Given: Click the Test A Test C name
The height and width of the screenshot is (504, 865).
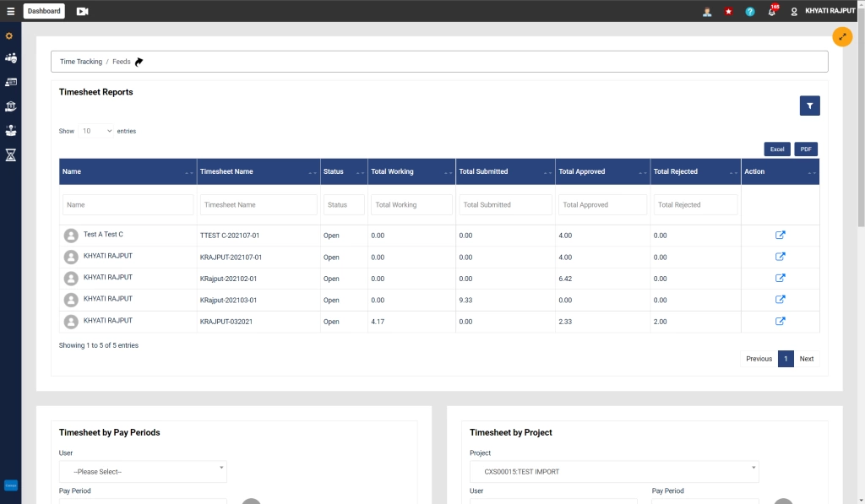Looking at the screenshot, I should 103,235.
